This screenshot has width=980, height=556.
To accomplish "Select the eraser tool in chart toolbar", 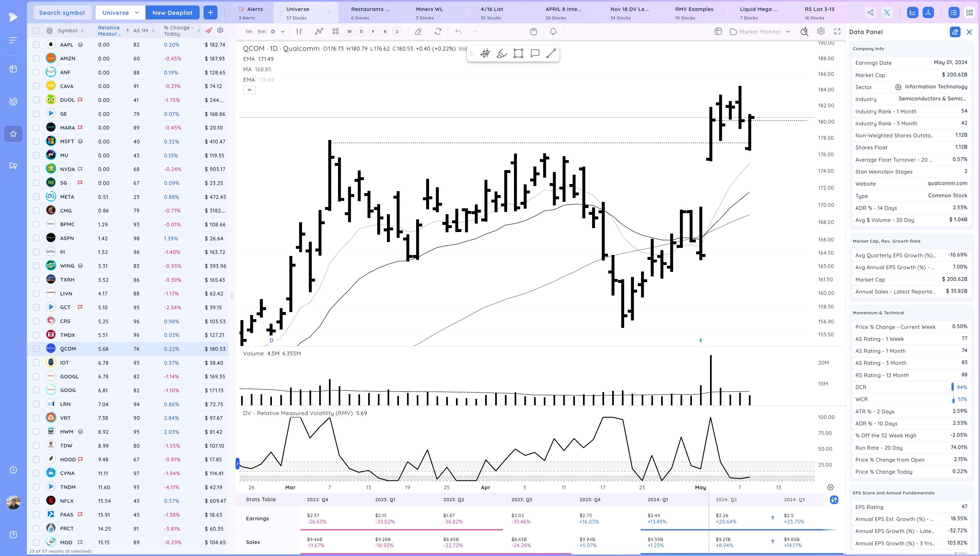I will (418, 32).
